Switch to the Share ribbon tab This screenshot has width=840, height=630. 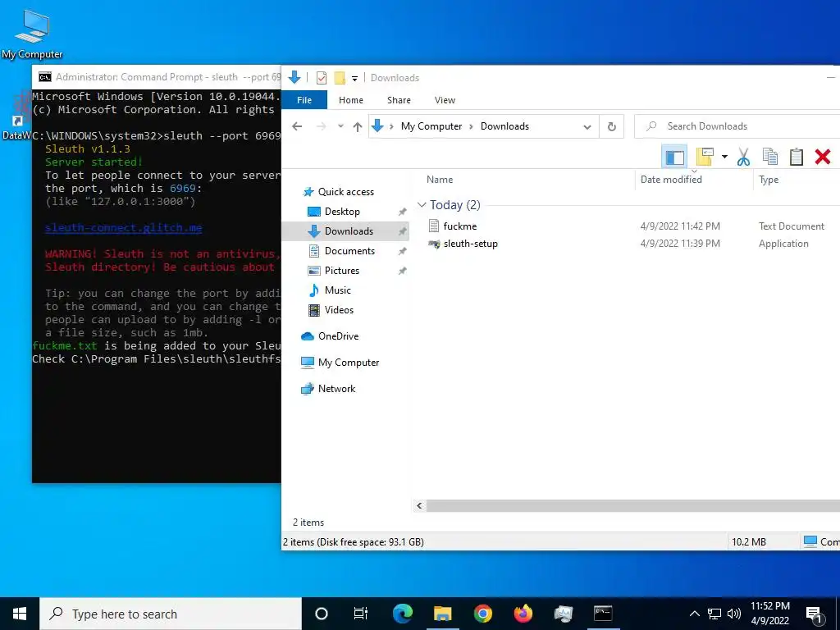point(399,100)
